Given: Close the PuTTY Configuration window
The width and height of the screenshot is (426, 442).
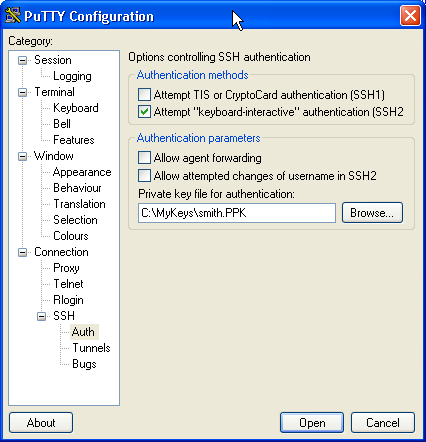Looking at the screenshot, I should tap(410, 16).
